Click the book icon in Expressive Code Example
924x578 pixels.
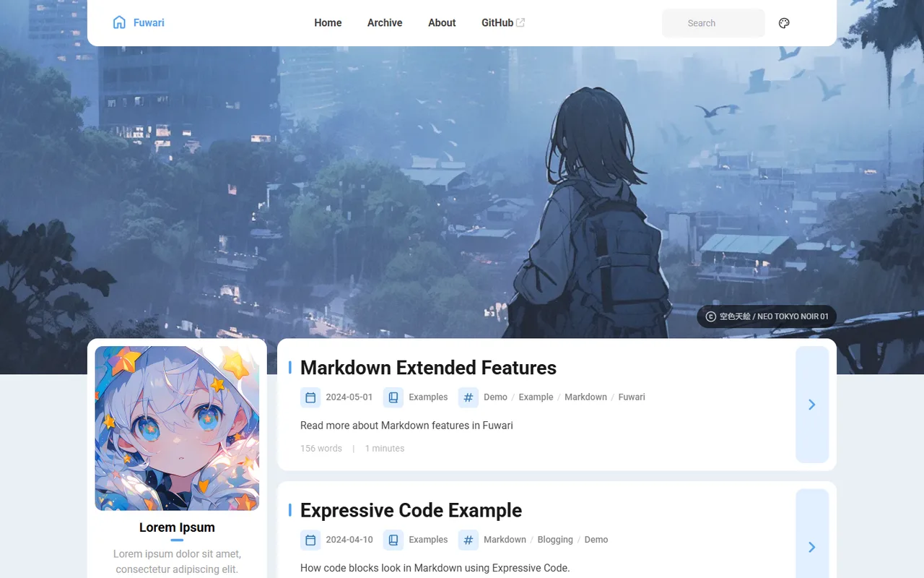(x=393, y=540)
